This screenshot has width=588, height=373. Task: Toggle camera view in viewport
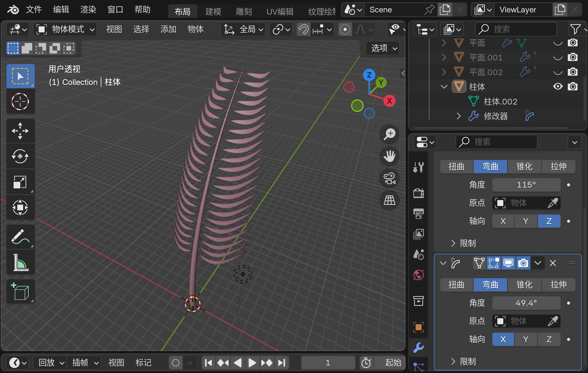[x=389, y=178]
